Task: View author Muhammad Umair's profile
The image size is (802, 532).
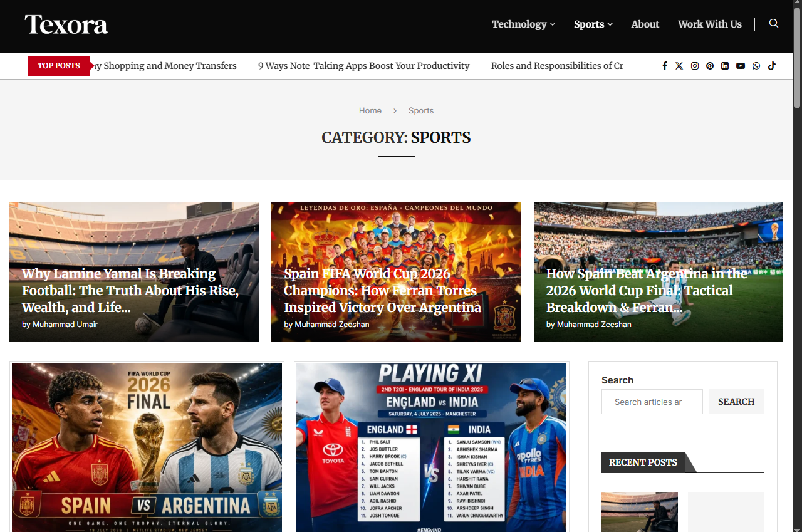Action: 65,325
